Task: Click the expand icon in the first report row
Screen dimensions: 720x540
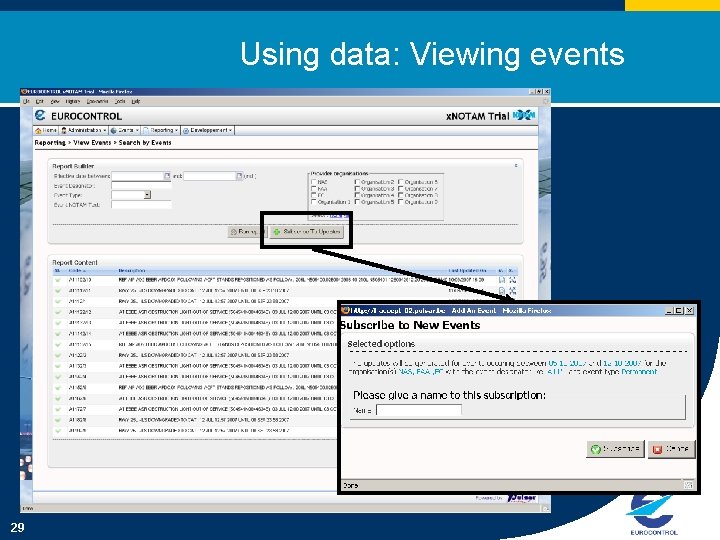Action: (512, 280)
